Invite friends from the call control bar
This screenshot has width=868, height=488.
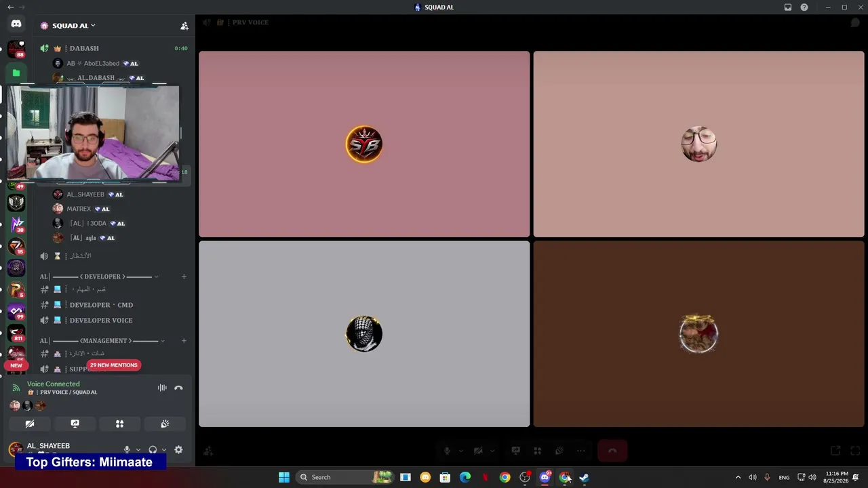tap(208, 451)
